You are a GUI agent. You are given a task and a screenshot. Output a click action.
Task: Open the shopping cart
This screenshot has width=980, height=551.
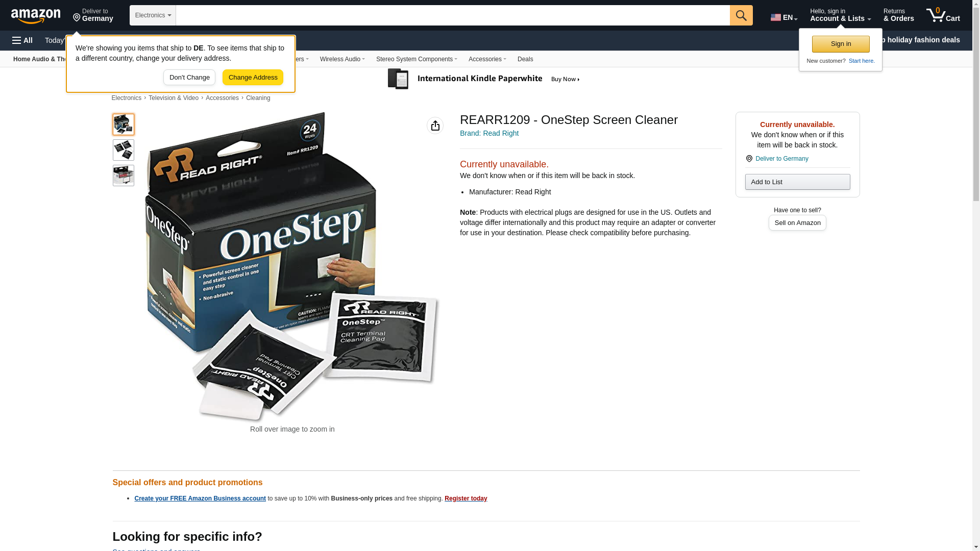[x=943, y=15]
